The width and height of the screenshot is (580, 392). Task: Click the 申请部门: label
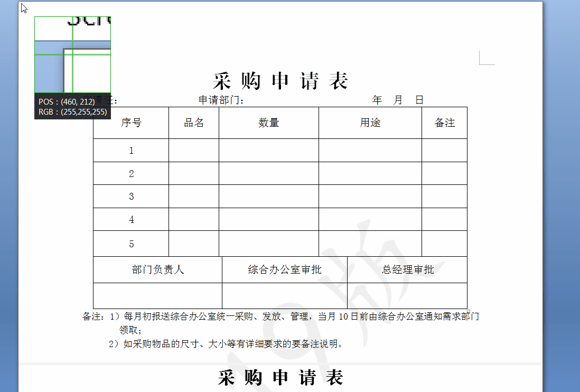coord(221,100)
